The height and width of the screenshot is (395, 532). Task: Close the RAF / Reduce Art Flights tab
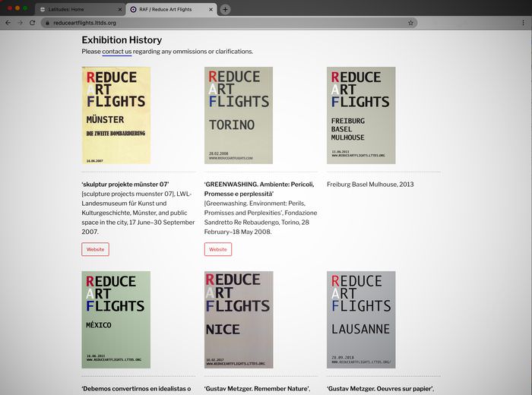click(x=211, y=9)
